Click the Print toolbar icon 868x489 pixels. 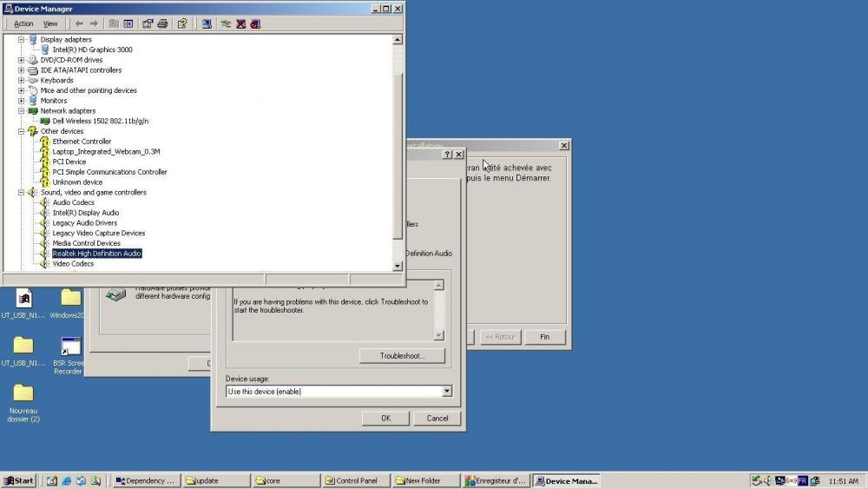(x=161, y=23)
